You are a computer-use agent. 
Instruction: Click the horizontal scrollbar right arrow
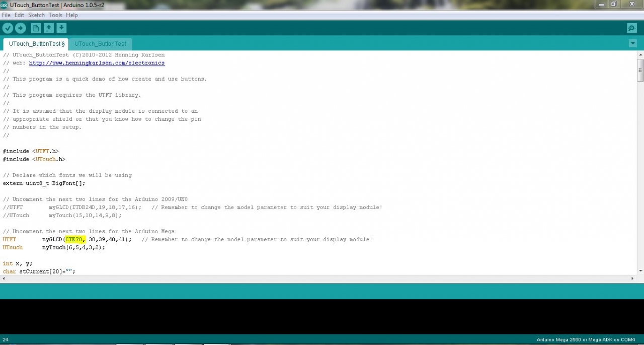click(632, 279)
